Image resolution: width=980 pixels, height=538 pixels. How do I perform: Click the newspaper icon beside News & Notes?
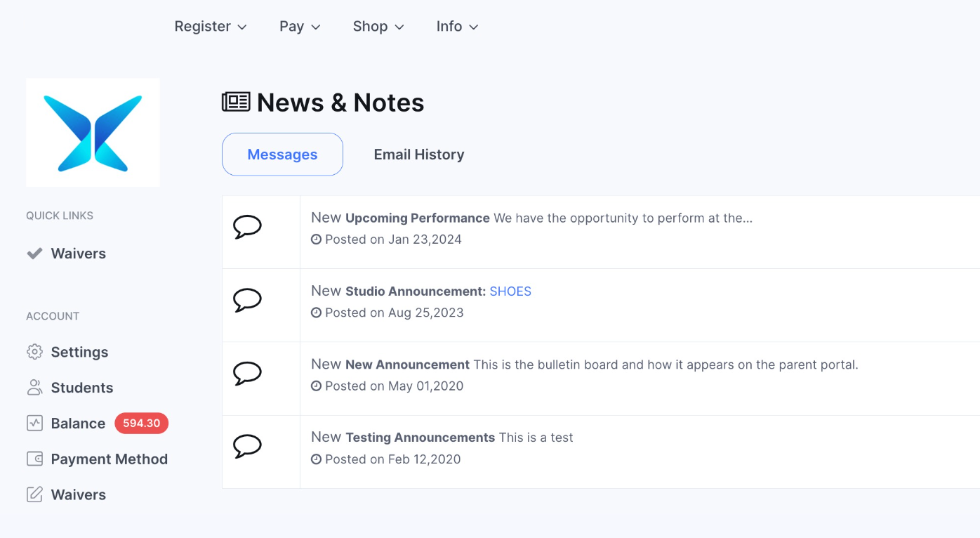click(x=236, y=103)
